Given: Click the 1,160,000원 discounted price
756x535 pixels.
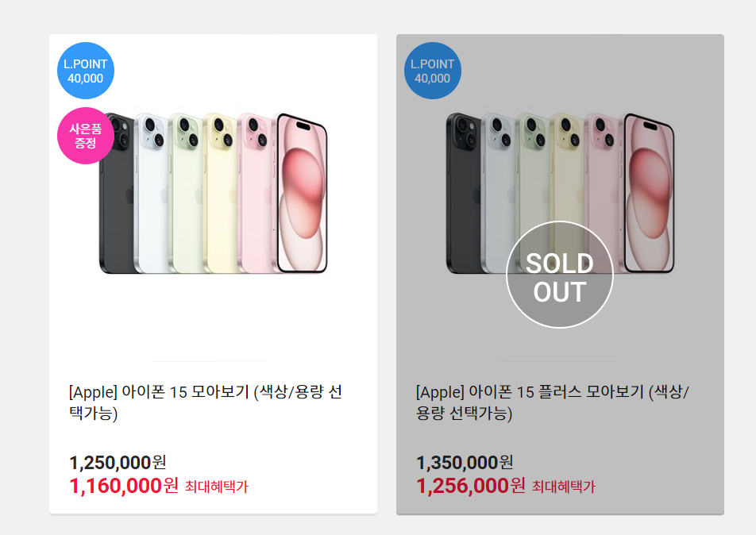Looking at the screenshot, I should pyautogui.click(x=124, y=485).
